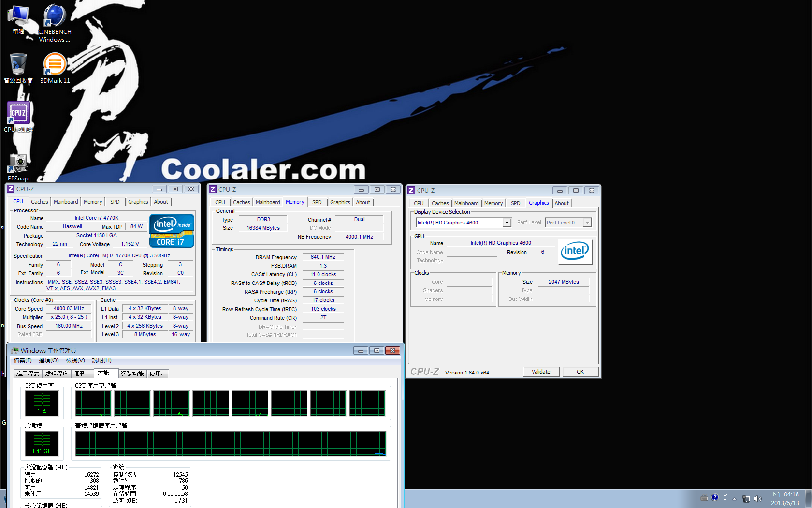
Task: Click the physical memory usage history graph
Action: click(x=231, y=444)
